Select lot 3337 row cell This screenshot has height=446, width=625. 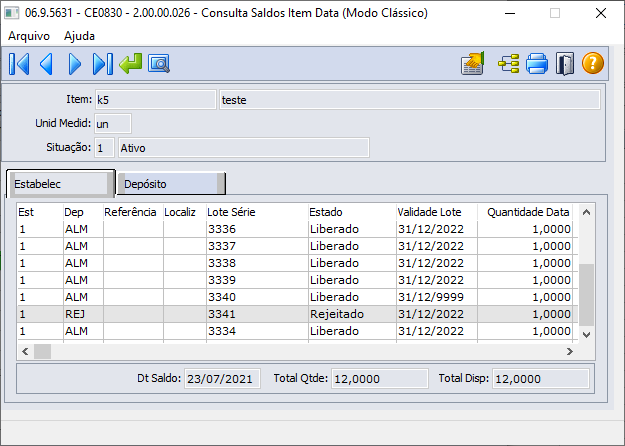(257, 246)
